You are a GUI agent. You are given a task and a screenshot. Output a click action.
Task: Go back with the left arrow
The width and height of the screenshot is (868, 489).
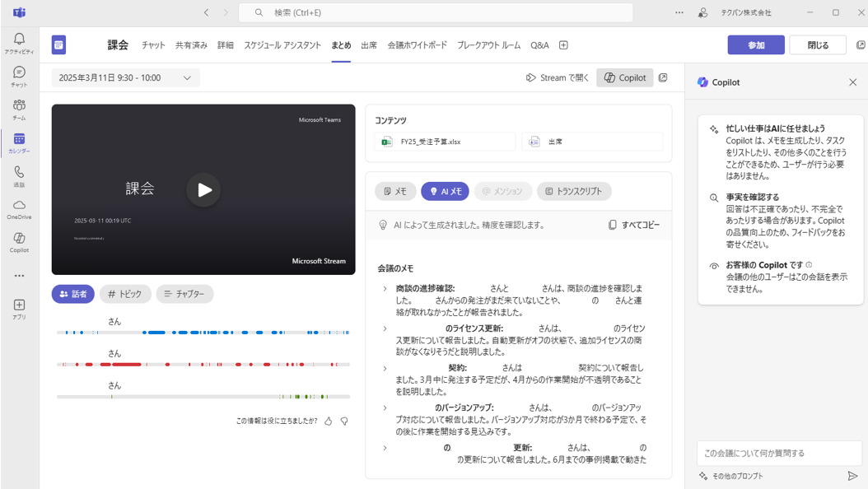[x=206, y=12]
